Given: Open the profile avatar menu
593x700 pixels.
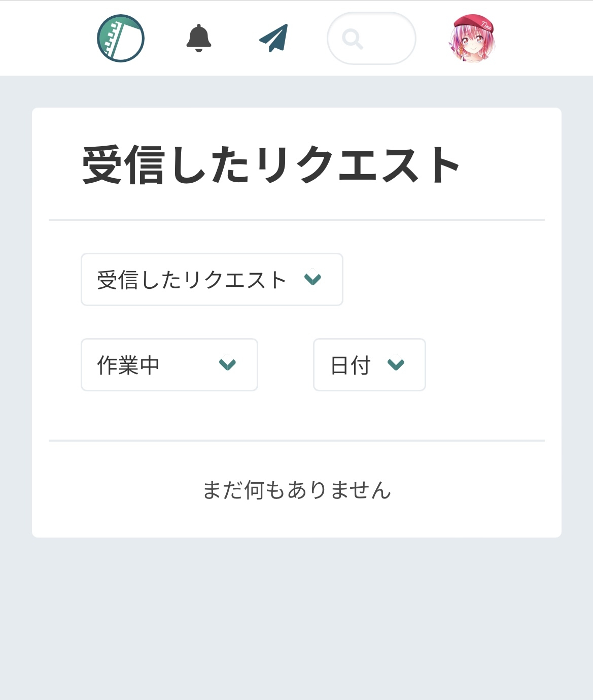Looking at the screenshot, I should pyautogui.click(x=472, y=39).
